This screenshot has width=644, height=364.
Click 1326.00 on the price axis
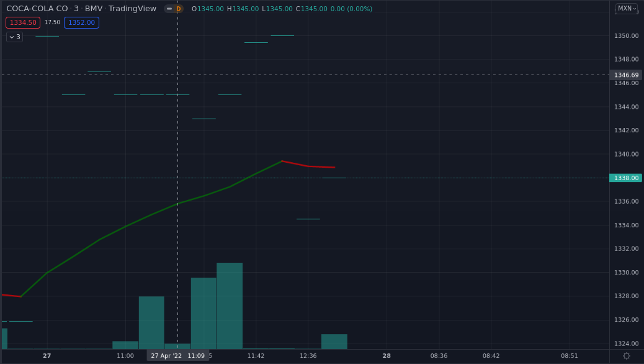tap(627, 320)
